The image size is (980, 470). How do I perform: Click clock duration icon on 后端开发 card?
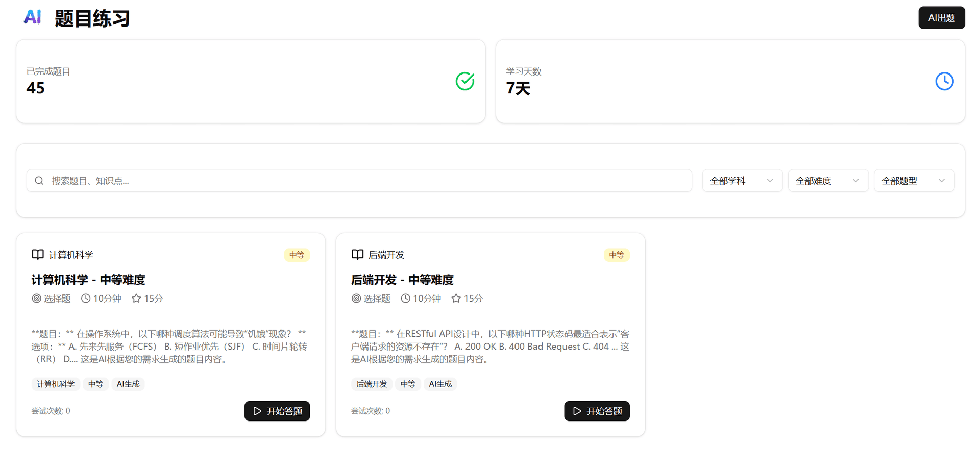pyautogui.click(x=405, y=299)
